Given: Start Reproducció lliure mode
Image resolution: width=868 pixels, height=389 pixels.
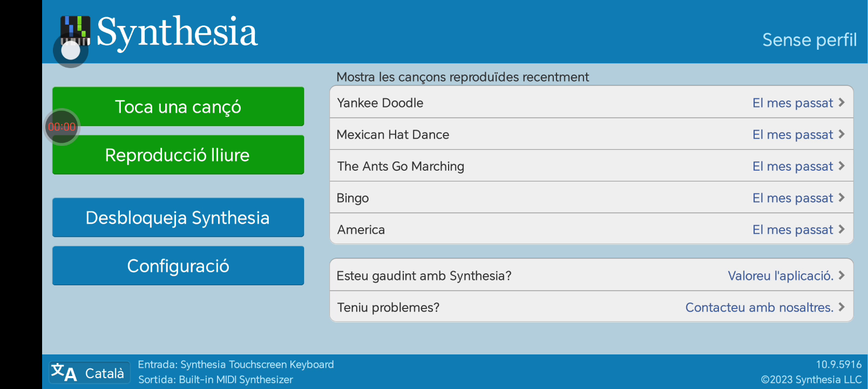Looking at the screenshot, I should click(x=178, y=155).
